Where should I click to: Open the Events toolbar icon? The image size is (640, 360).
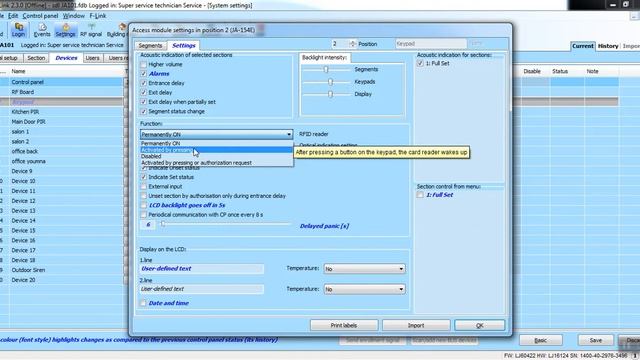42,30
